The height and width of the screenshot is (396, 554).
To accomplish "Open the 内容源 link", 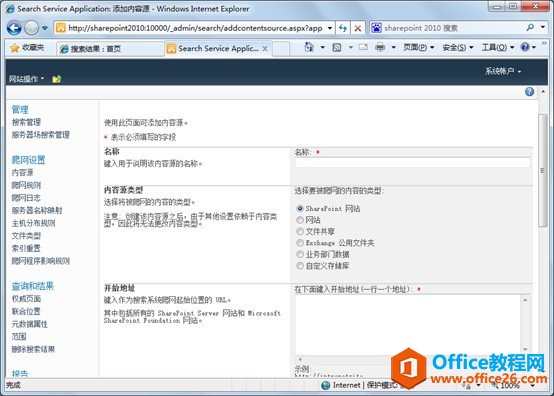I will 22,172.
